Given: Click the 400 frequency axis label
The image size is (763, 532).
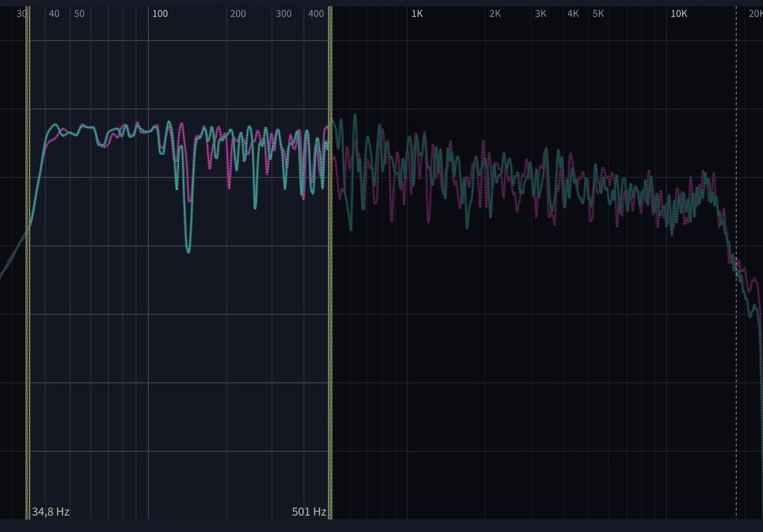Looking at the screenshot, I should (x=316, y=14).
